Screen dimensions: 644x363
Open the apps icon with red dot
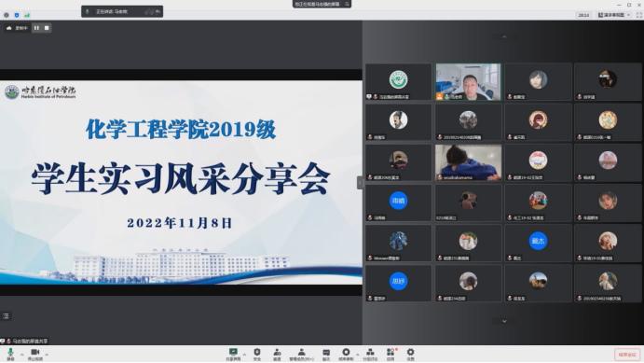click(391, 354)
